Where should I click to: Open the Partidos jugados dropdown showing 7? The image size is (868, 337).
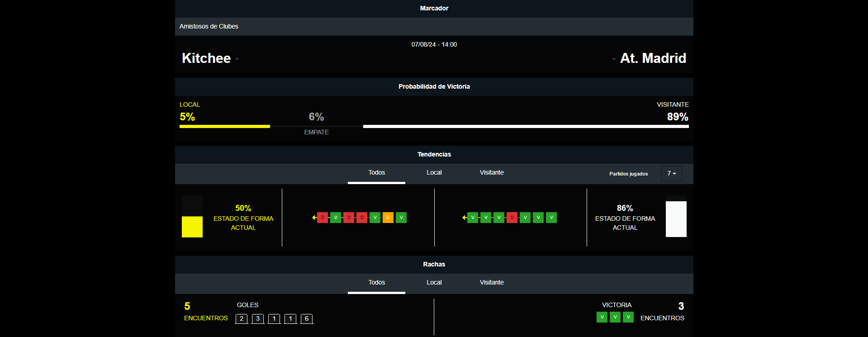pos(671,174)
